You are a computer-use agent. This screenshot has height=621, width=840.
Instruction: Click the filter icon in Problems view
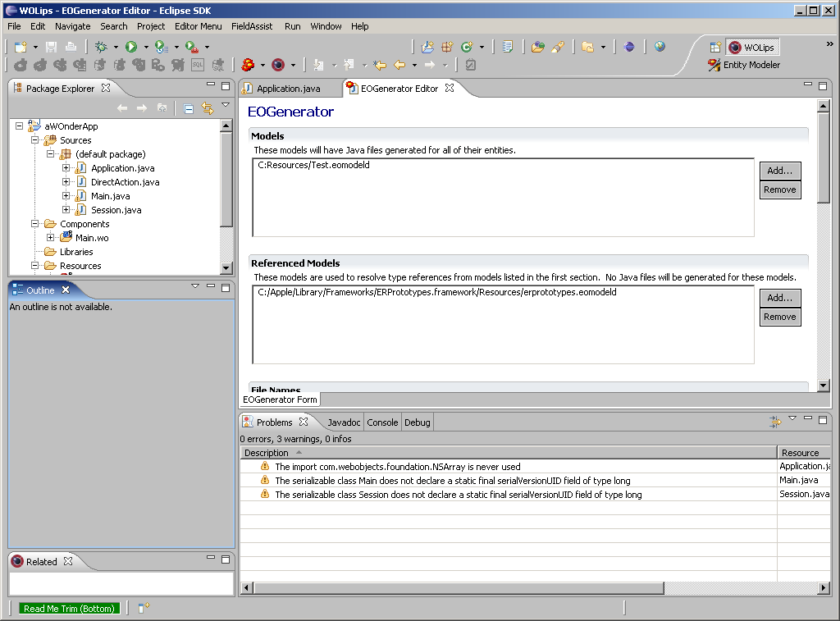775,422
